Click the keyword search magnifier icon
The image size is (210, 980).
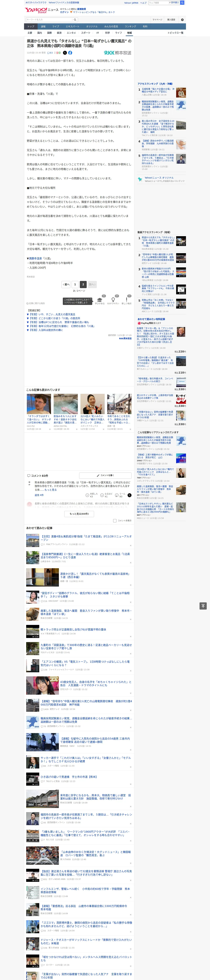pos(75,20)
